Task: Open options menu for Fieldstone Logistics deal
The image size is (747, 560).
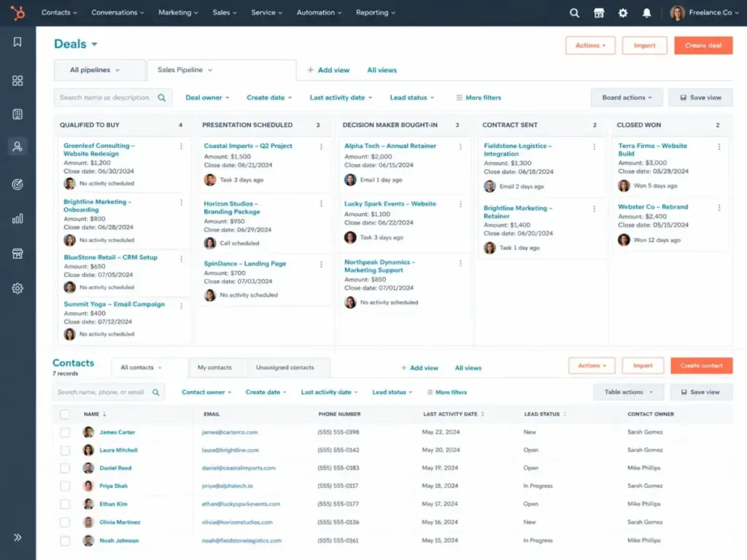Action: coord(594,147)
